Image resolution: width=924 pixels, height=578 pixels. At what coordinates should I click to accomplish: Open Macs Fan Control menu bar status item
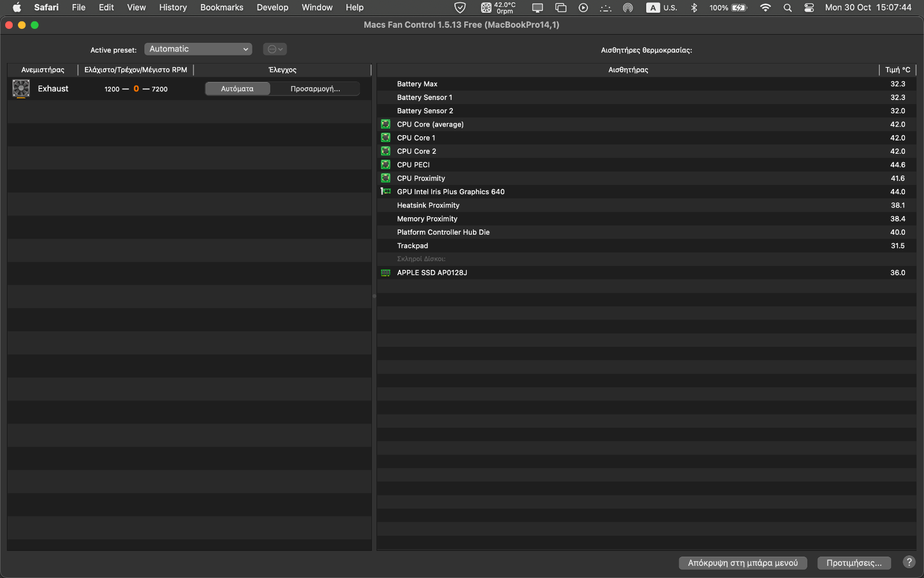pos(498,8)
